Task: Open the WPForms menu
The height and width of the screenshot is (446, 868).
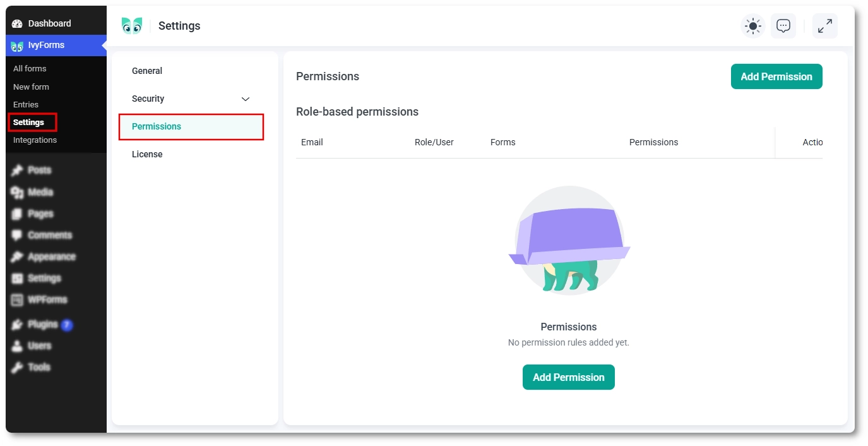Action: point(56,299)
